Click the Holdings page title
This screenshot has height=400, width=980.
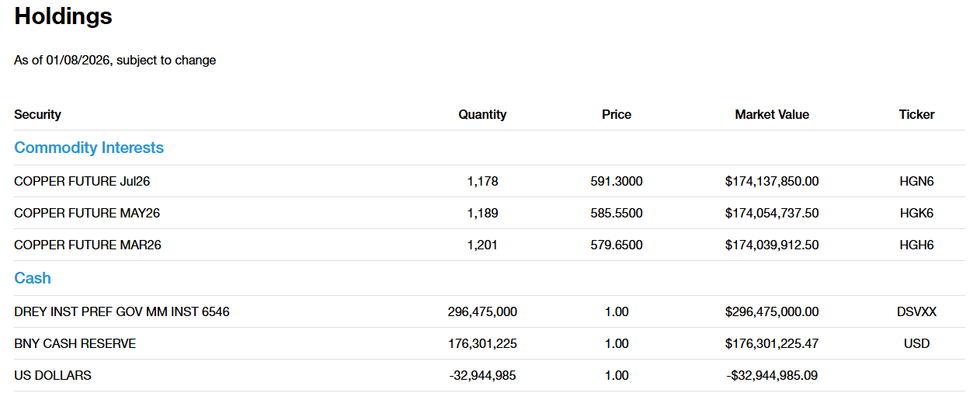click(63, 16)
